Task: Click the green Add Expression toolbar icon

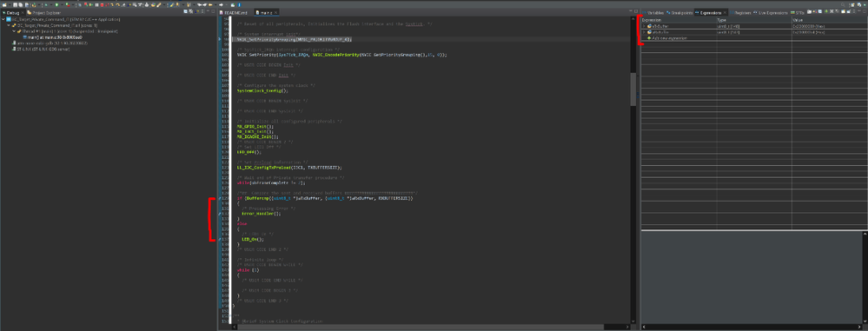Action: coord(826,11)
